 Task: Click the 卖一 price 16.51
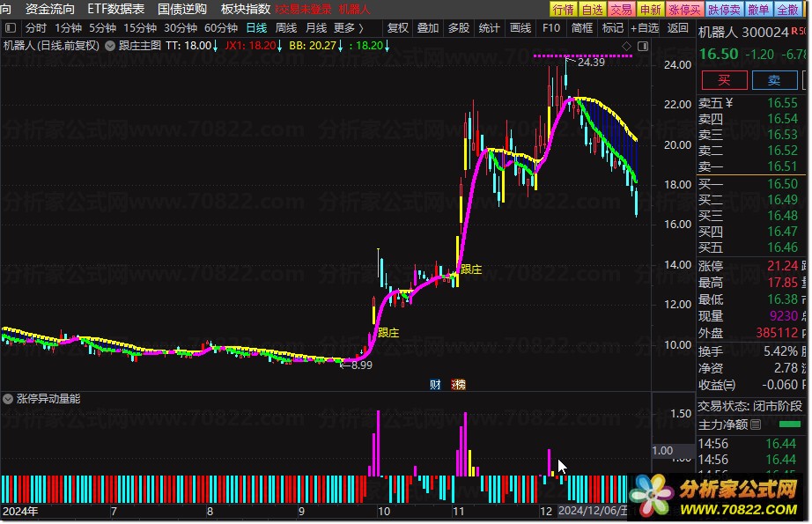pos(782,166)
